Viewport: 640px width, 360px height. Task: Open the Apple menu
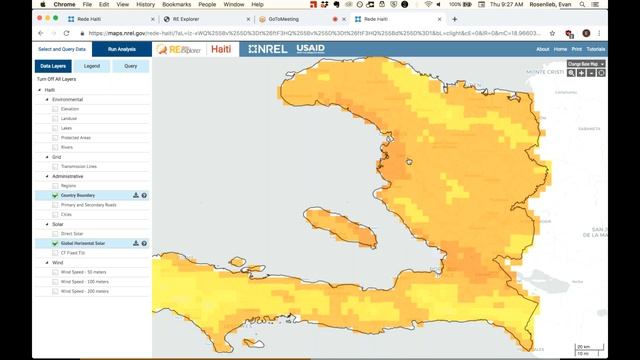(43, 4)
